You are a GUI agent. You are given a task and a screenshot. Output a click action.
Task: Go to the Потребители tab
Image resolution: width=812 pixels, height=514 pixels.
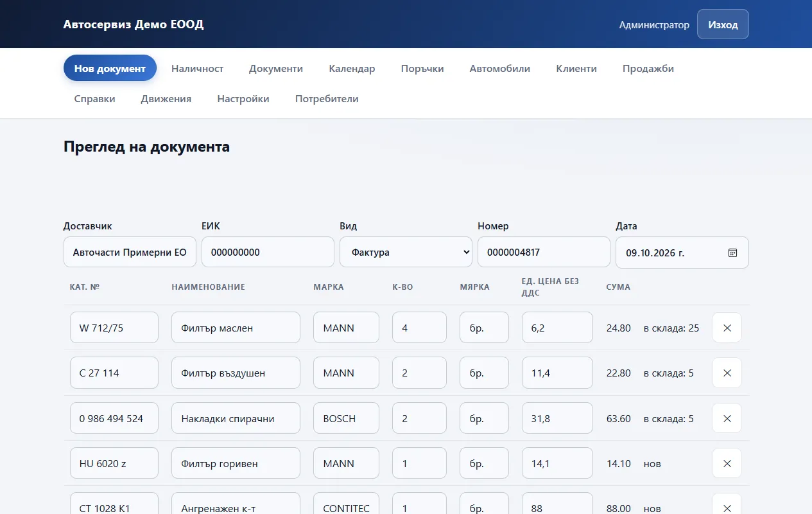pyautogui.click(x=327, y=98)
